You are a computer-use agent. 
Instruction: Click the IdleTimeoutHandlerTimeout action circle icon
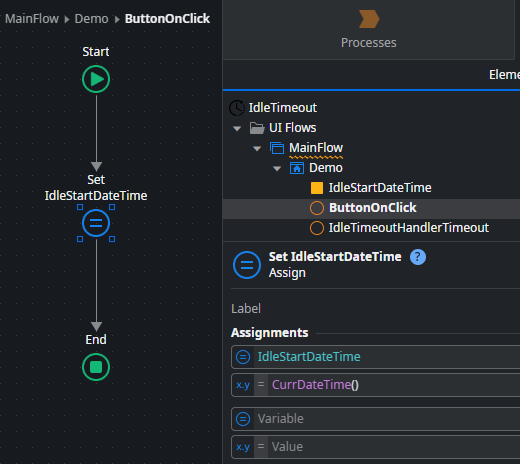pos(317,228)
